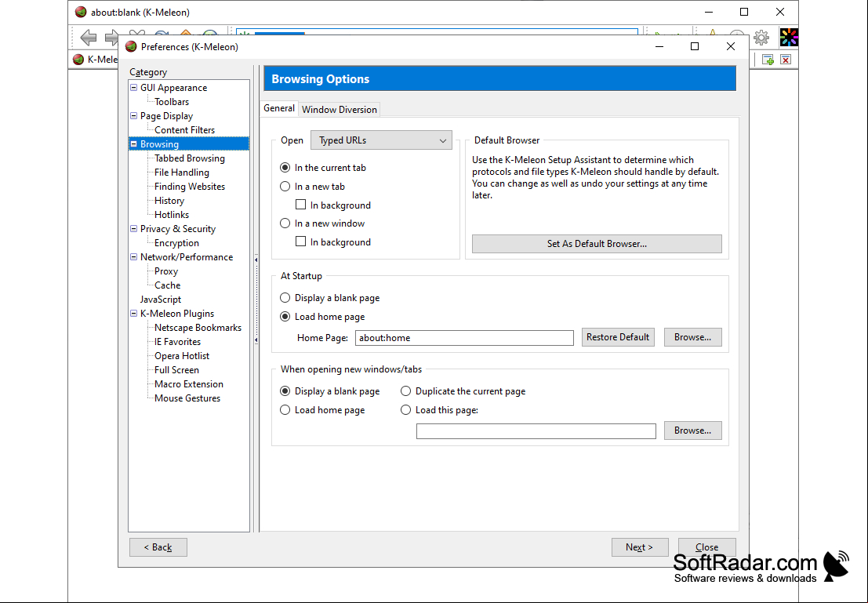Switch to the General tab

point(279,108)
